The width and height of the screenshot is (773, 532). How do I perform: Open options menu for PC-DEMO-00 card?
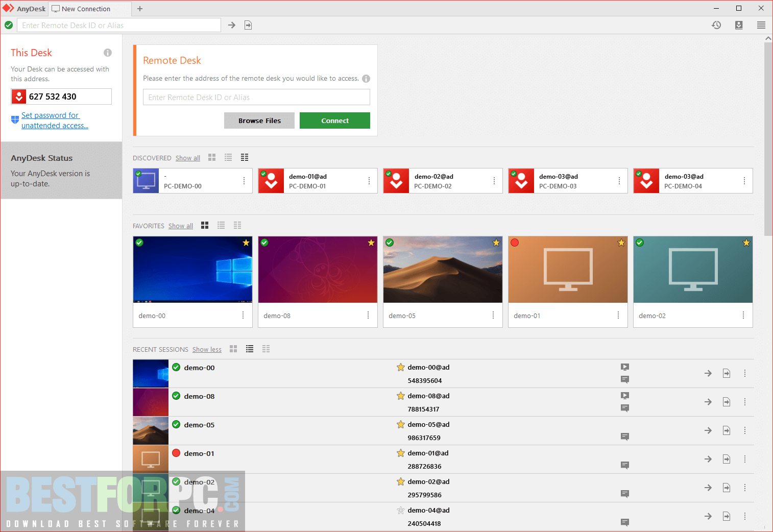click(244, 181)
